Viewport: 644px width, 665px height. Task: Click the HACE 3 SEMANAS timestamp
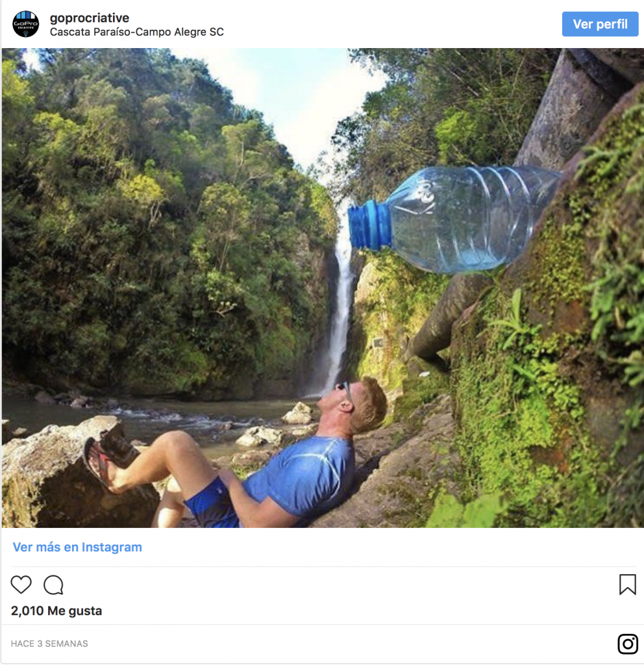pyautogui.click(x=49, y=644)
